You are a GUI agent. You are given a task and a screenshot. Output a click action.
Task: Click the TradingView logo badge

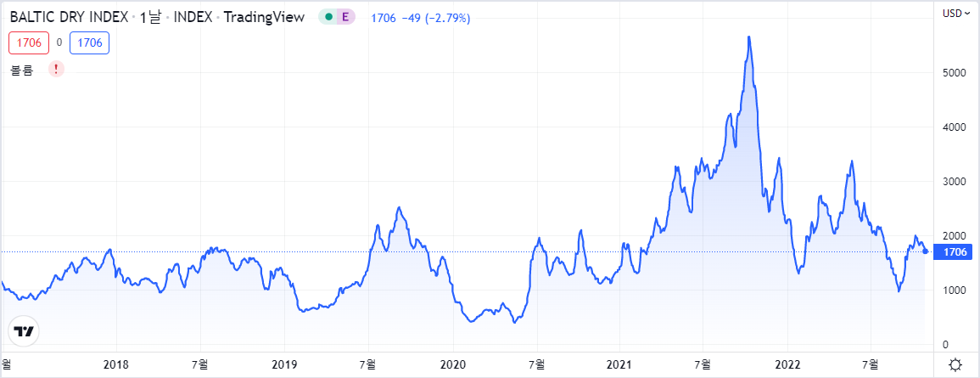24,331
